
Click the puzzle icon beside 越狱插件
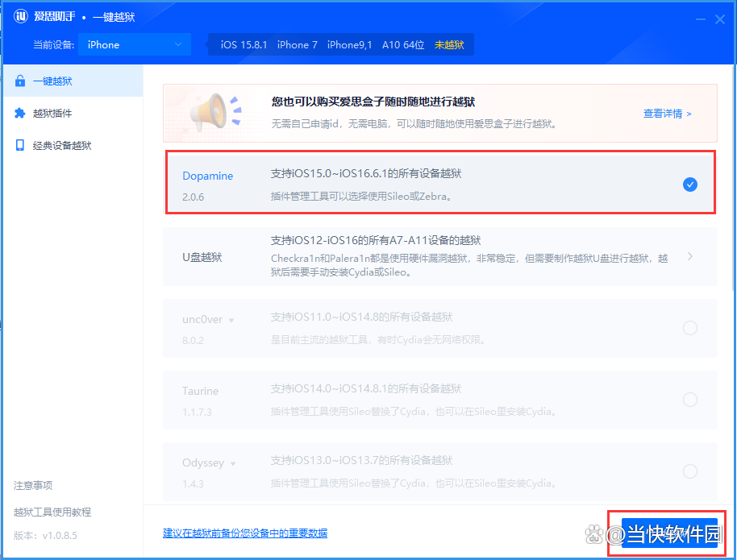[x=19, y=114]
